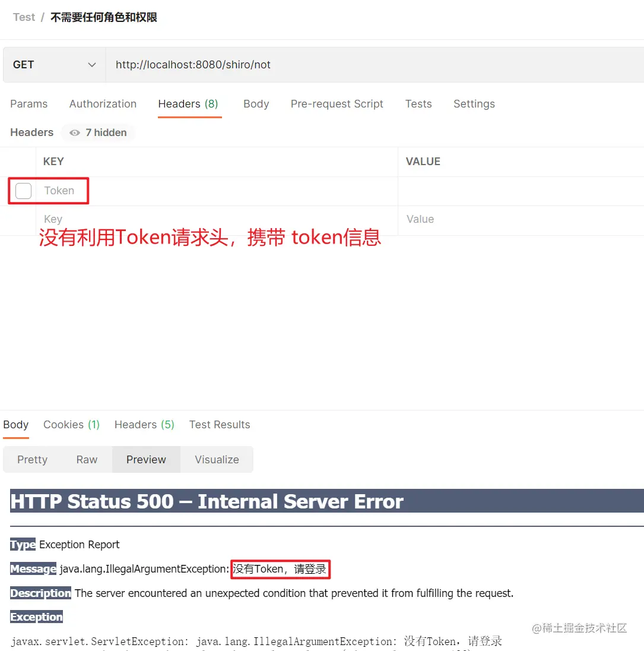Switch to the Params tab
Viewport: 644px width, 651px height.
click(x=28, y=104)
